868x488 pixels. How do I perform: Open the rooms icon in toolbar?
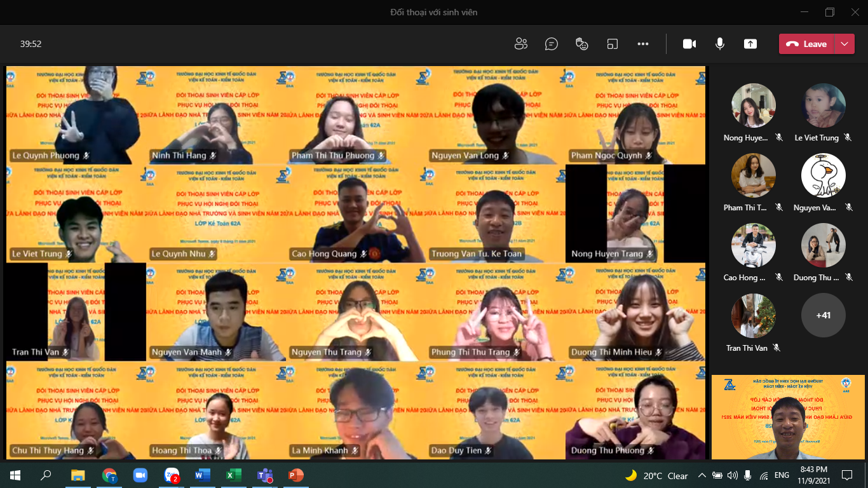pos(612,44)
